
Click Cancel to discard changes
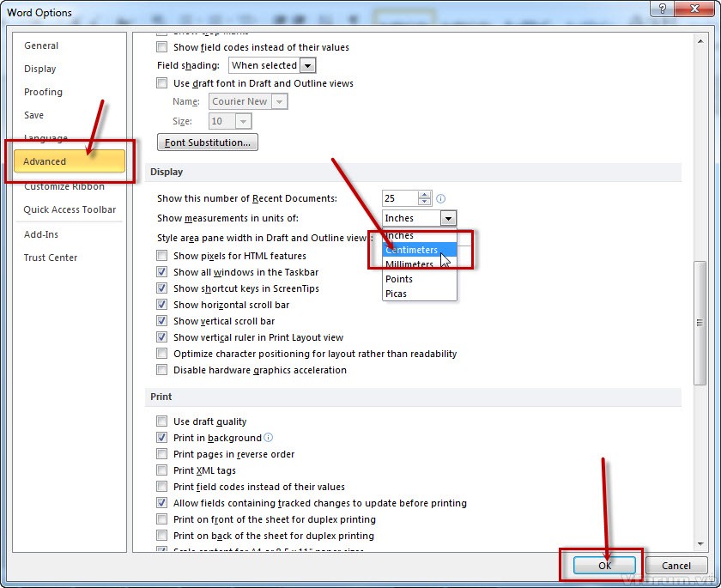(x=676, y=565)
